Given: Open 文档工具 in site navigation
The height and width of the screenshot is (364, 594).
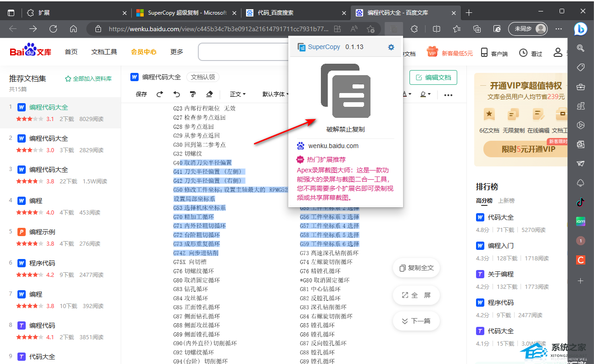Looking at the screenshot, I should [104, 52].
